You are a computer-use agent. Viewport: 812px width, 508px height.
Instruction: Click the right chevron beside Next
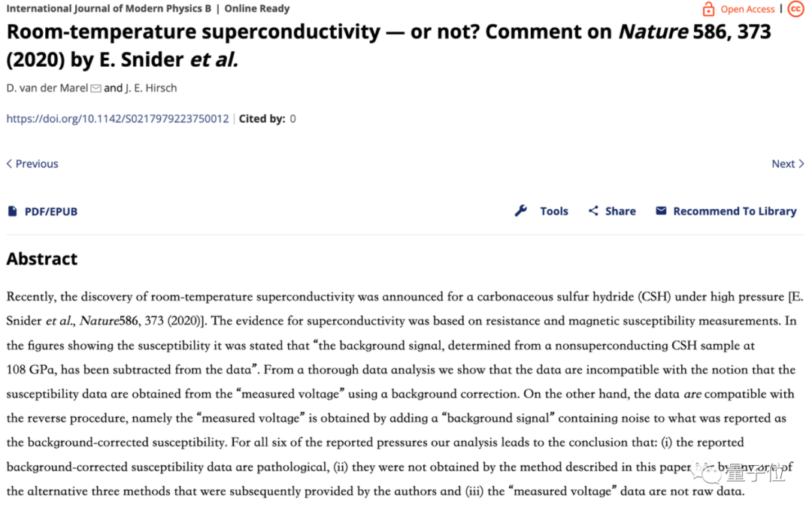coord(801,164)
